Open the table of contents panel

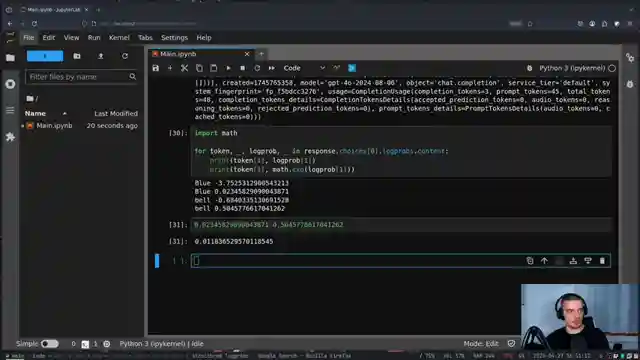click(x=10, y=110)
